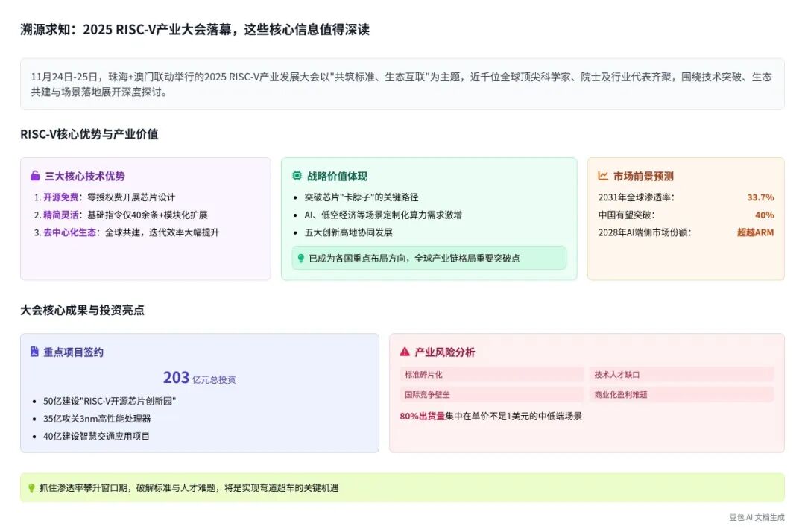Click the 精简灵活 highlighted term

[x=60, y=215]
